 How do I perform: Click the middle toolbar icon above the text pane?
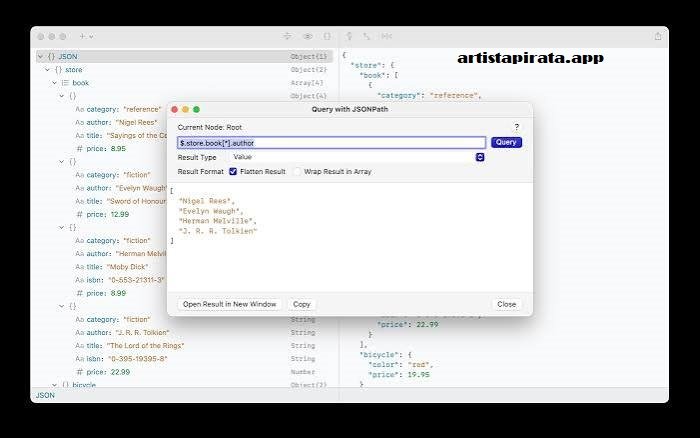(x=367, y=37)
